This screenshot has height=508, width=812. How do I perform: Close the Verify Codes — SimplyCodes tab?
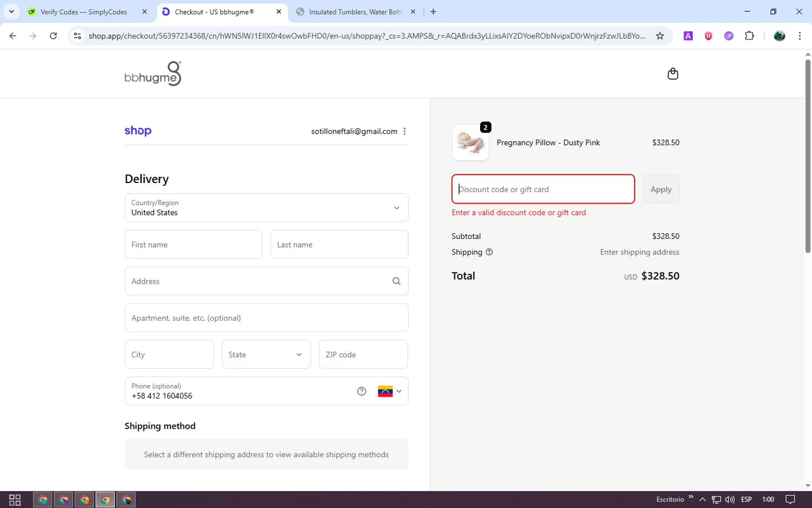click(145, 12)
